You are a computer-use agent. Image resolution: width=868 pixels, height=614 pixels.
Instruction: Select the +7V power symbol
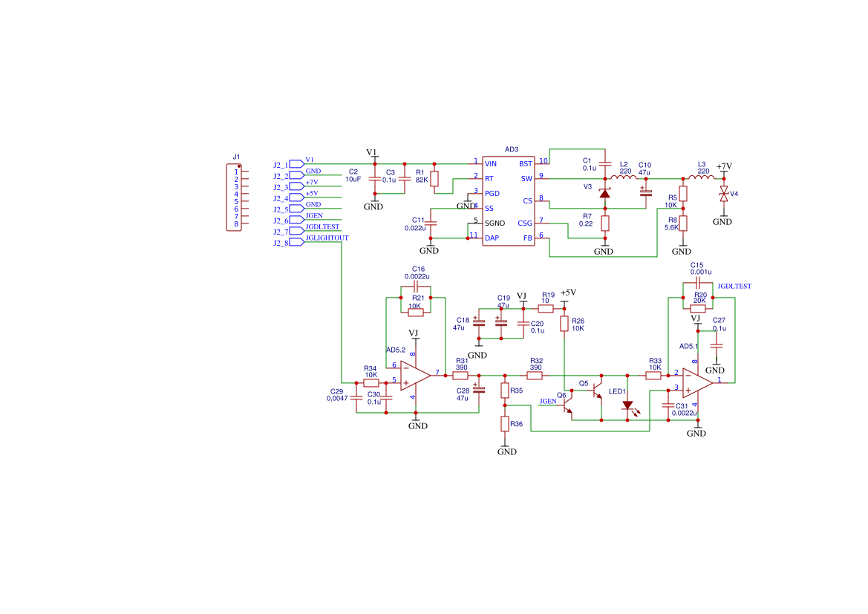click(724, 167)
